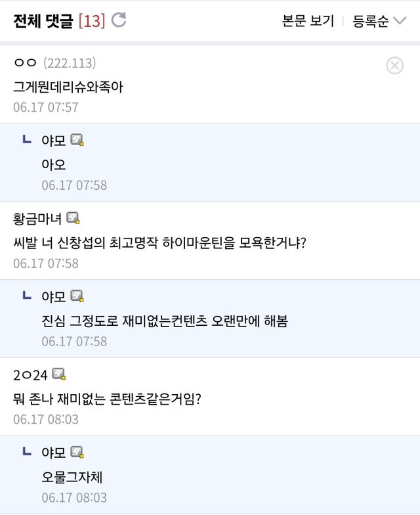Click the gallog icon beside 2024 nickname
Viewport: 420px width, 515px height.
59,374
